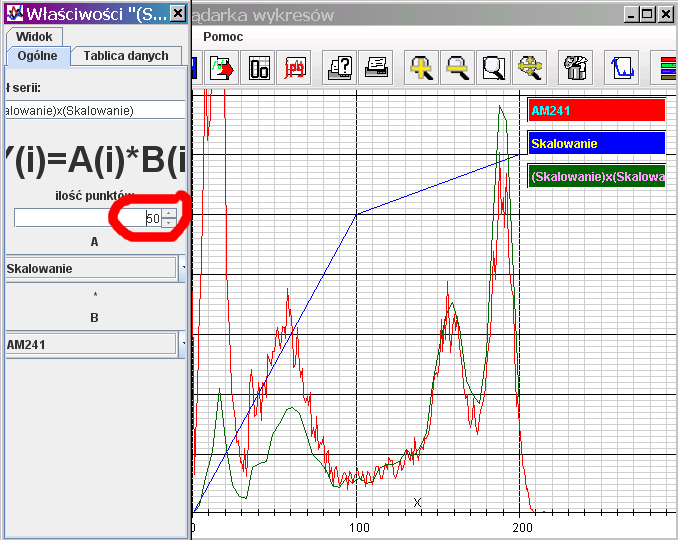Switch to the Tablica danych tab
This screenshot has width=678, height=540.
click(x=125, y=56)
